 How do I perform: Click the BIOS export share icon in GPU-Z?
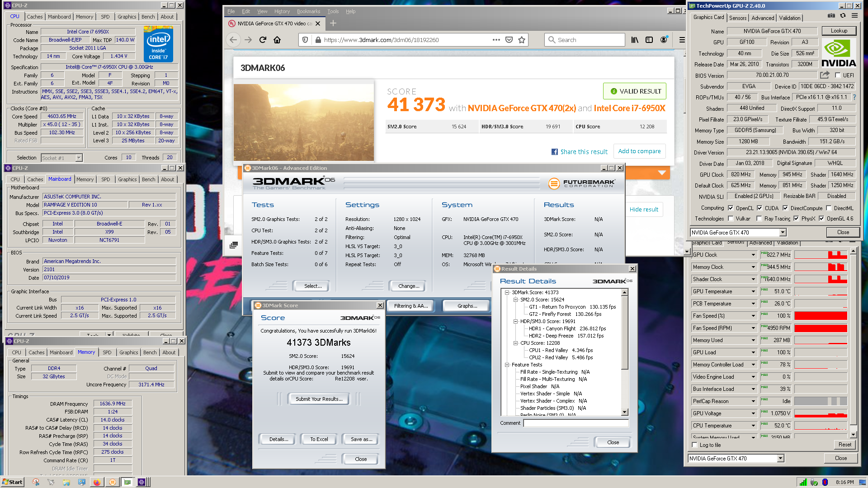point(825,75)
